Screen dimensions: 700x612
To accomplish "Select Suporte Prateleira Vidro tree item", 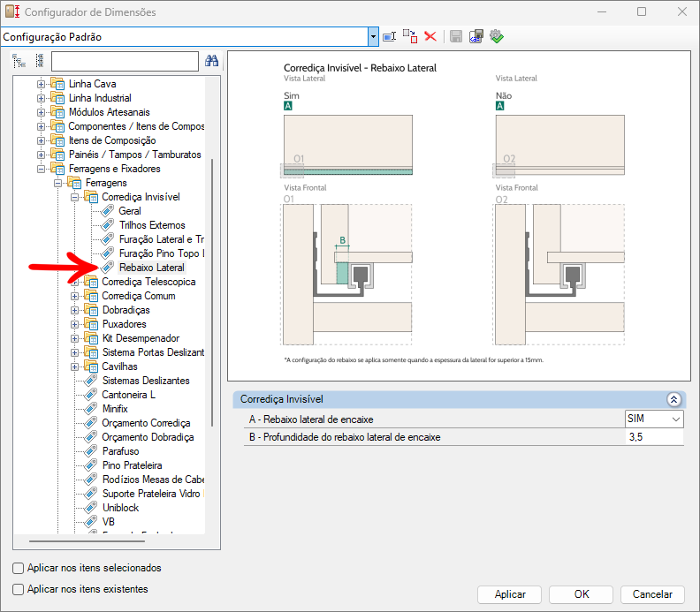I will coord(151,494).
